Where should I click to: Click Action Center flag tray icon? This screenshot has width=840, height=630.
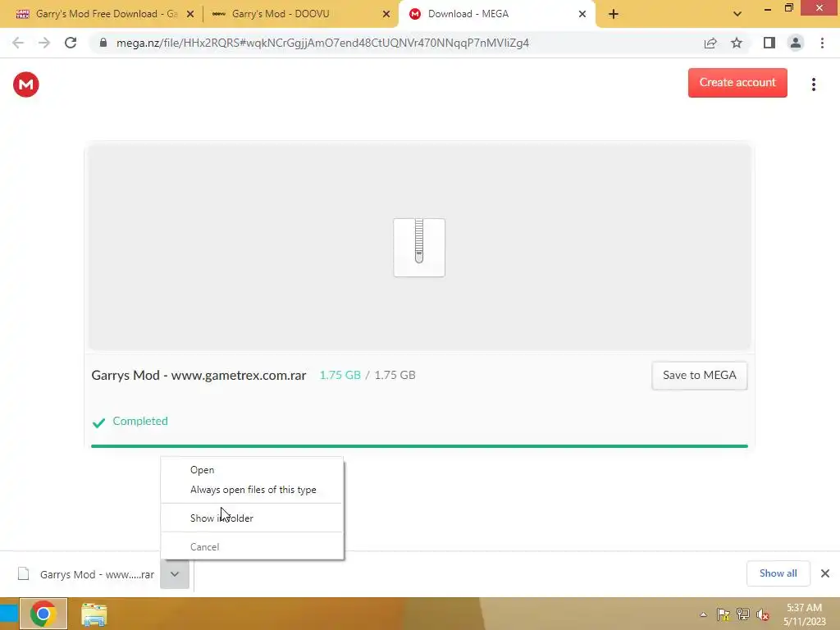pyautogui.click(x=724, y=614)
